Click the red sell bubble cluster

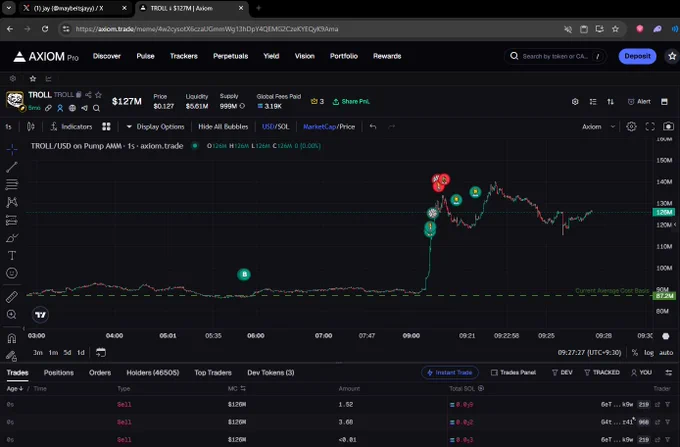pos(441,183)
